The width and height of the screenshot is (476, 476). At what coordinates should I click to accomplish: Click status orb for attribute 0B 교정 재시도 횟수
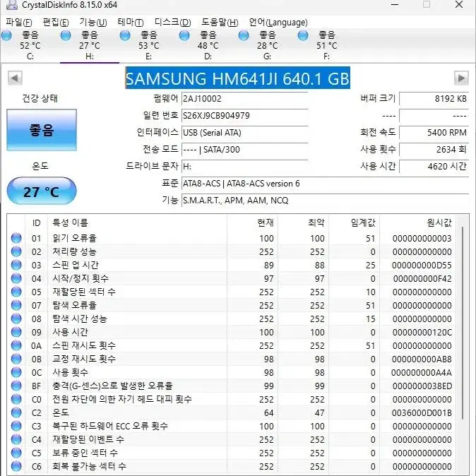16,359
